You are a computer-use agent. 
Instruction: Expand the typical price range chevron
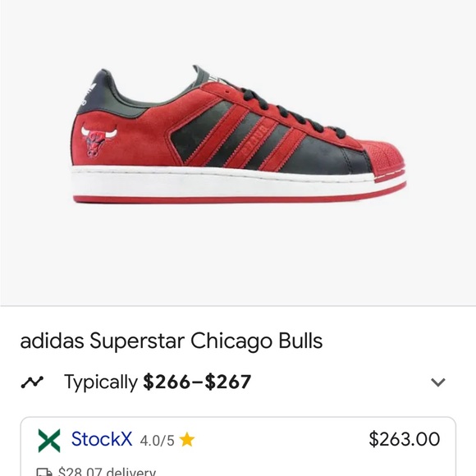click(x=437, y=382)
